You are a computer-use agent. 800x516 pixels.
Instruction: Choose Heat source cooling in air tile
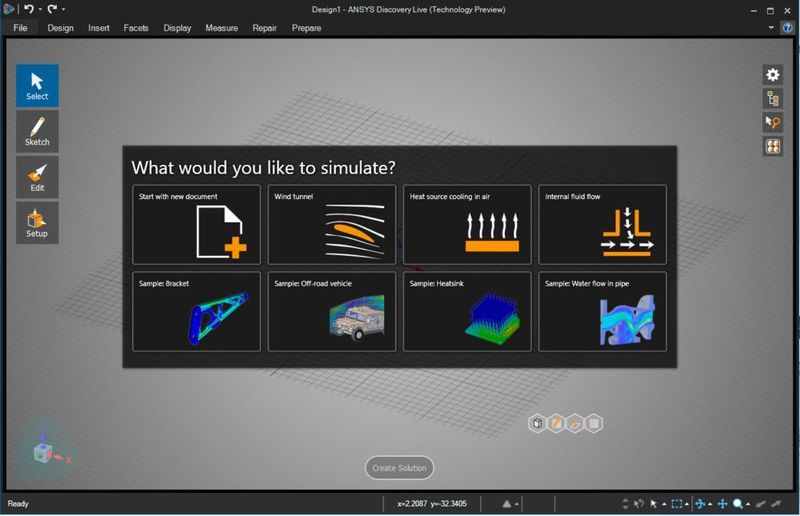[x=467, y=225]
